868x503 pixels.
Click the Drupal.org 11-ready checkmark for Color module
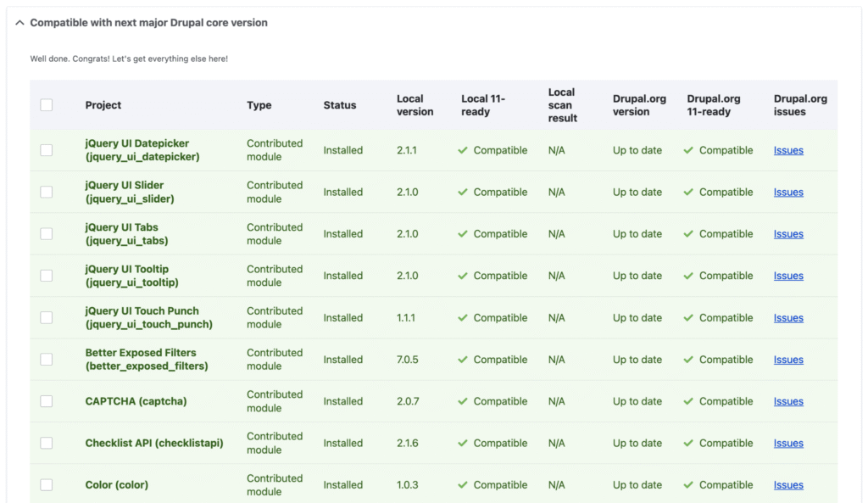(x=689, y=484)
